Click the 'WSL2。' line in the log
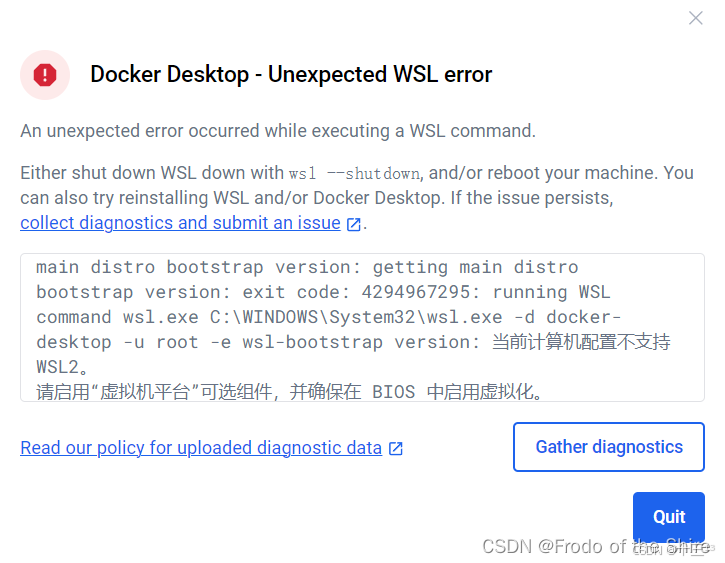Image resolution: width=725 pixels, height=563 pixels. (x=62, y=367)
